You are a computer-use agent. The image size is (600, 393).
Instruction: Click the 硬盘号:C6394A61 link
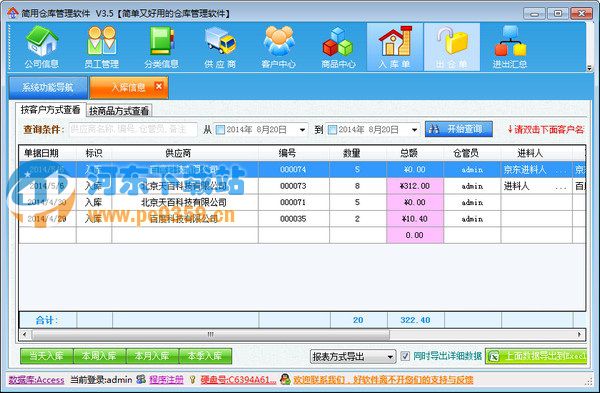coord(238,380)
